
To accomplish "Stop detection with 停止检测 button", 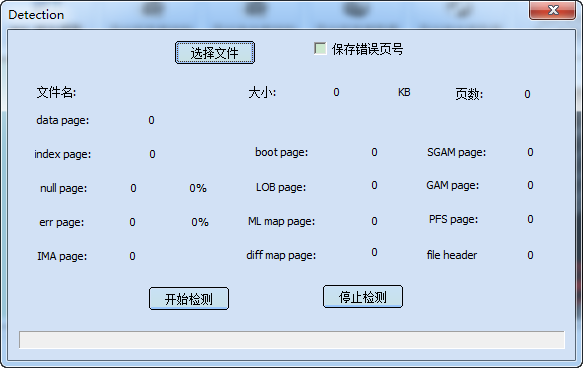I will 363,297.
